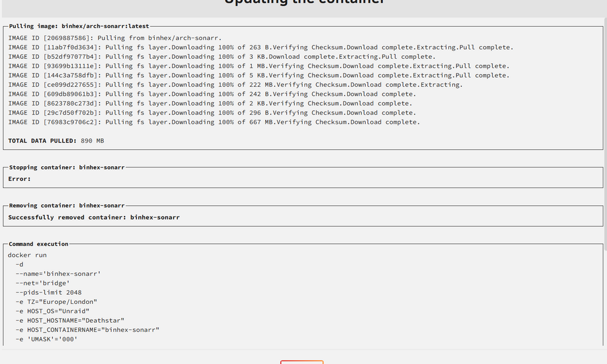Select the line for image ID 76983c9706c2
This screenshot has width=607, height=364.
click(214, 122)
